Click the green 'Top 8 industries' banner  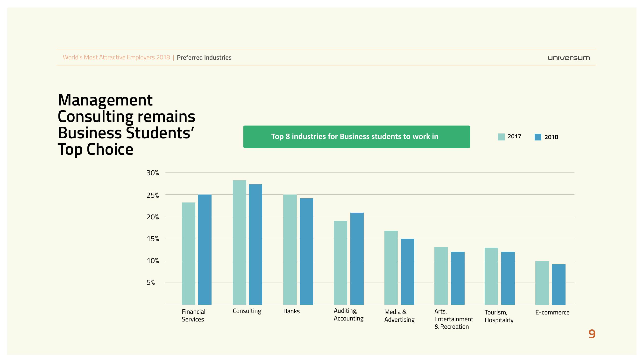[356, 137]
